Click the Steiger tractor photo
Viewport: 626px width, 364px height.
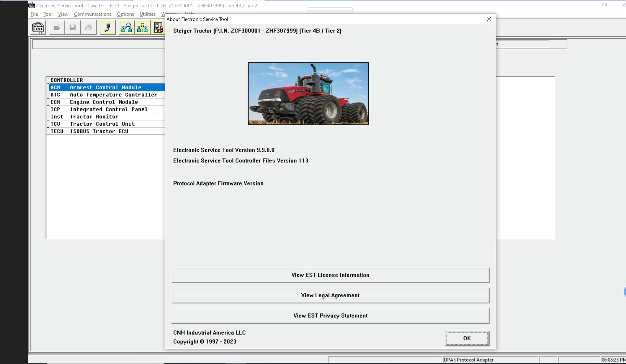pos(308,94)
